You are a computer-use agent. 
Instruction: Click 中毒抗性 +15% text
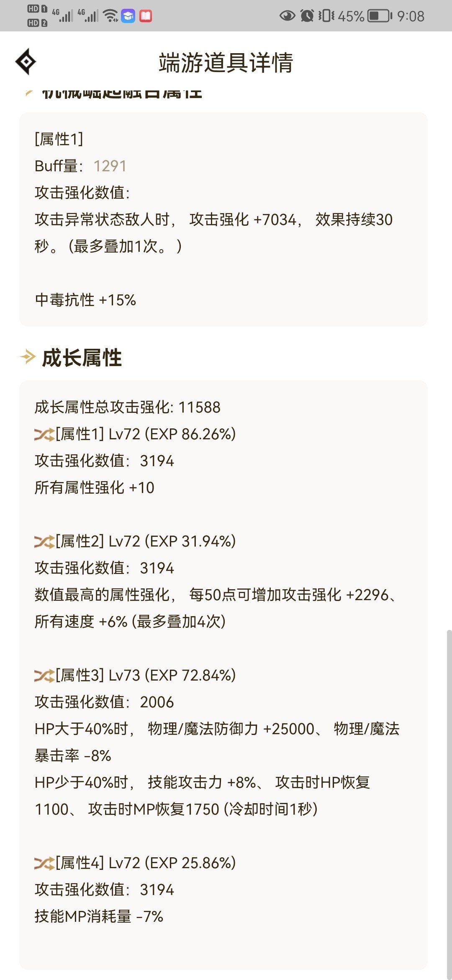coord(85,300)
